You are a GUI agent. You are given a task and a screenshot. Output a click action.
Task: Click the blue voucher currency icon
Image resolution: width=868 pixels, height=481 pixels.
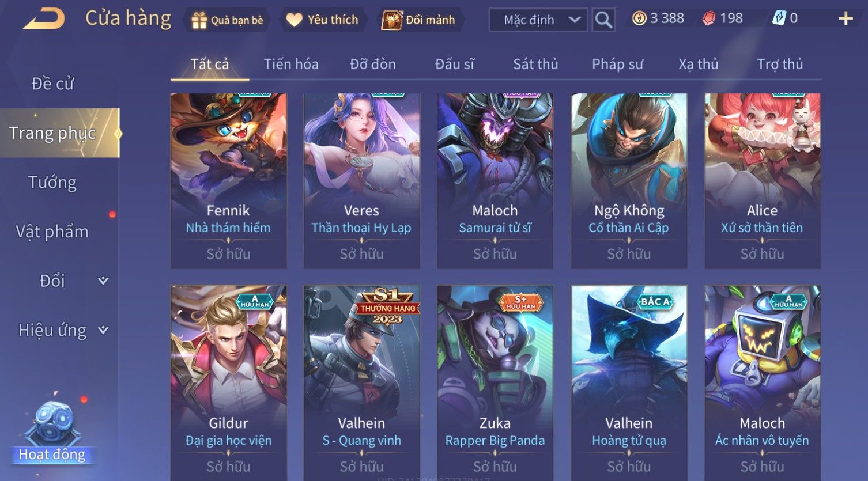[779, 18]
